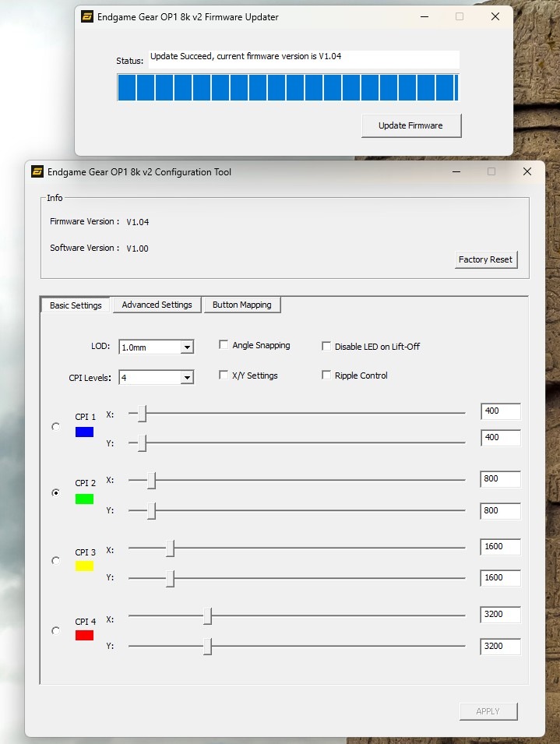560x744 pixels.
Task: Click the firmware update progress bar
Action: [288, 87]
